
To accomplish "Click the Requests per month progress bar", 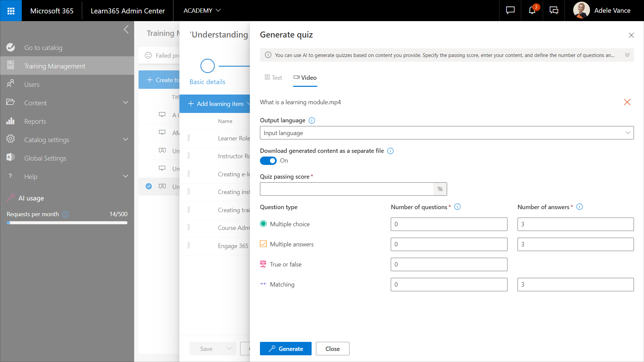I will coord(67,223).
